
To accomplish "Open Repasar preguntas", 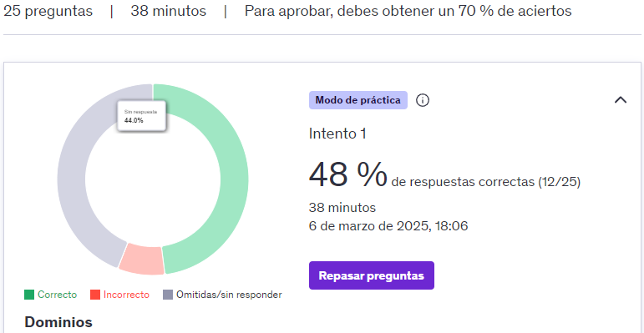I will pyautogui.click(x=372, y=275).
